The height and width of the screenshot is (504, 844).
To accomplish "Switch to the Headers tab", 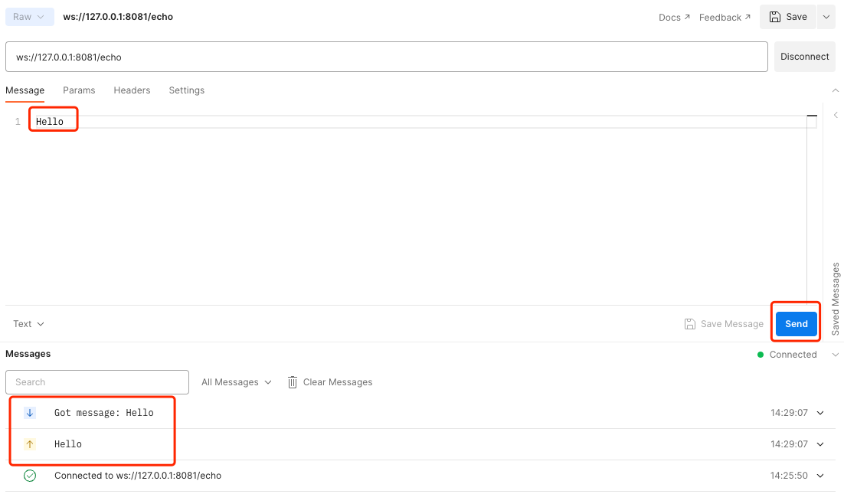I will pyautogui.click(x=132, y=90).
